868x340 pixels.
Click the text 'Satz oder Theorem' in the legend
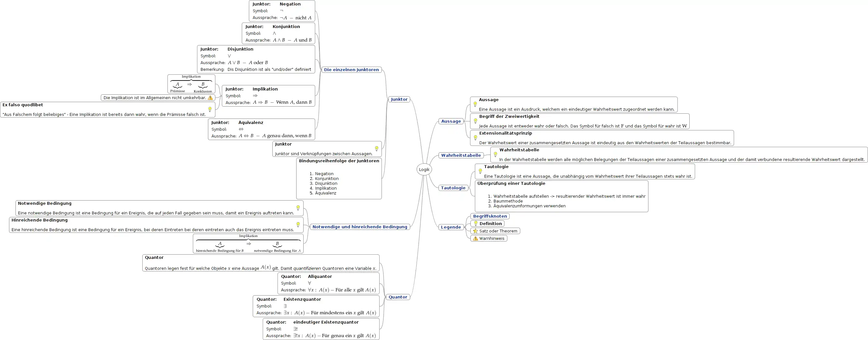click(x=498, y=231)
